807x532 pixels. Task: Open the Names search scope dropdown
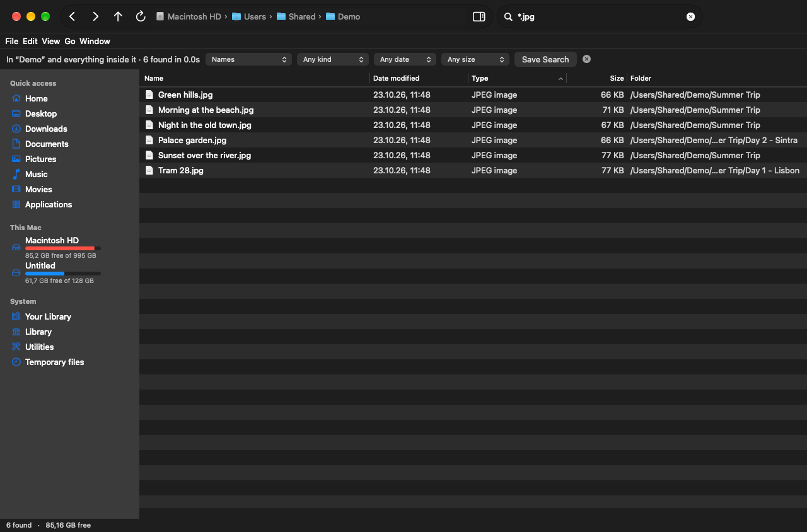point(248,59)
